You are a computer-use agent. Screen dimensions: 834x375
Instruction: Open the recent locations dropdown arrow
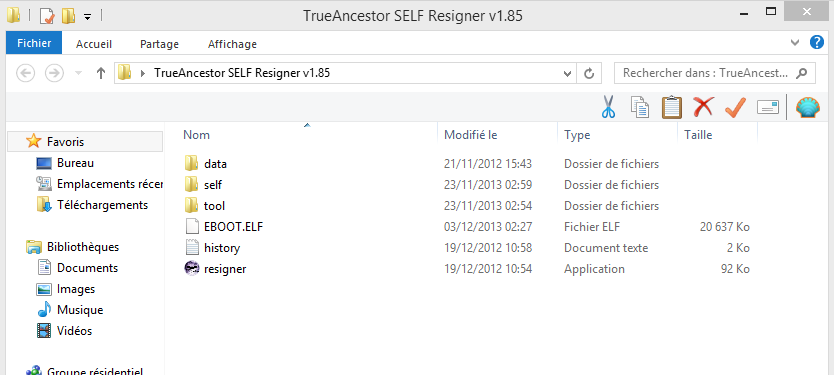click(79, 73)
